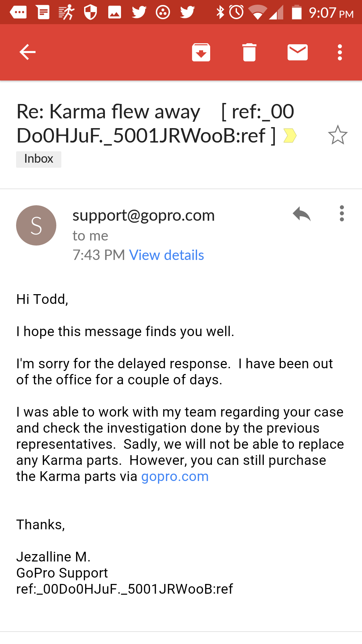Open message options three-dot menu
362x644 pixels.
coord(342,214)
